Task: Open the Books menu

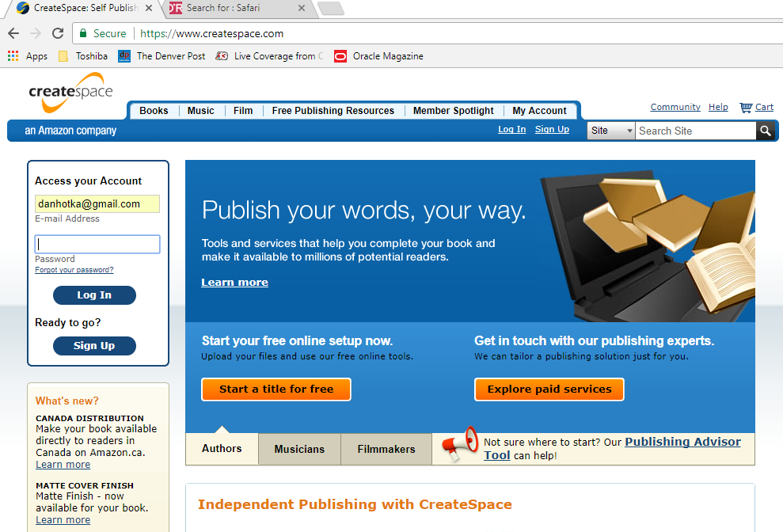Action: 154,111
